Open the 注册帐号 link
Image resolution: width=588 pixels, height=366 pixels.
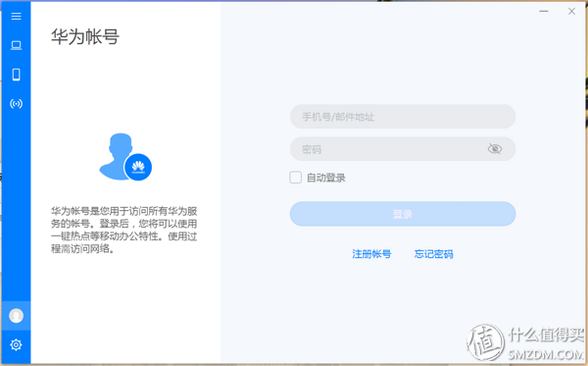[371, 254]
